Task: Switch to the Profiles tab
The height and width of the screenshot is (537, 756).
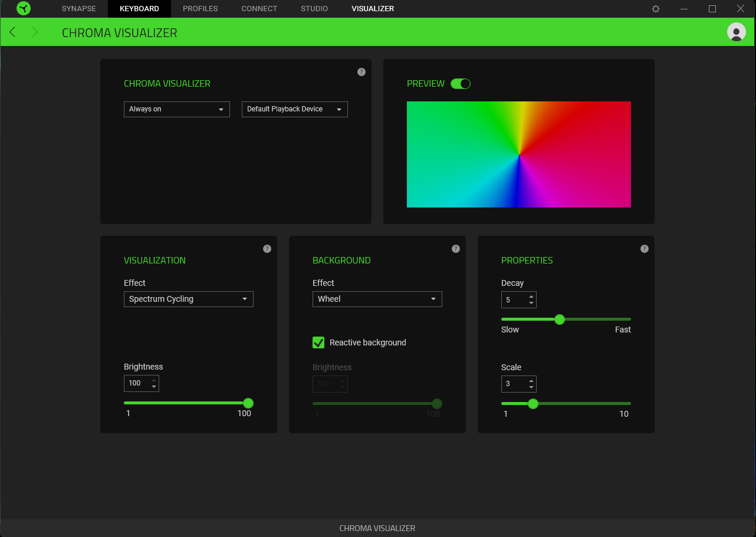Action: pos(200,9)
